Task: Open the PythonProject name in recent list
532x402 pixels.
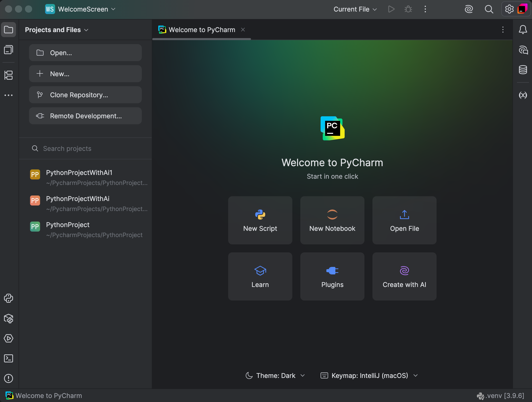Action: pos(68,225)
